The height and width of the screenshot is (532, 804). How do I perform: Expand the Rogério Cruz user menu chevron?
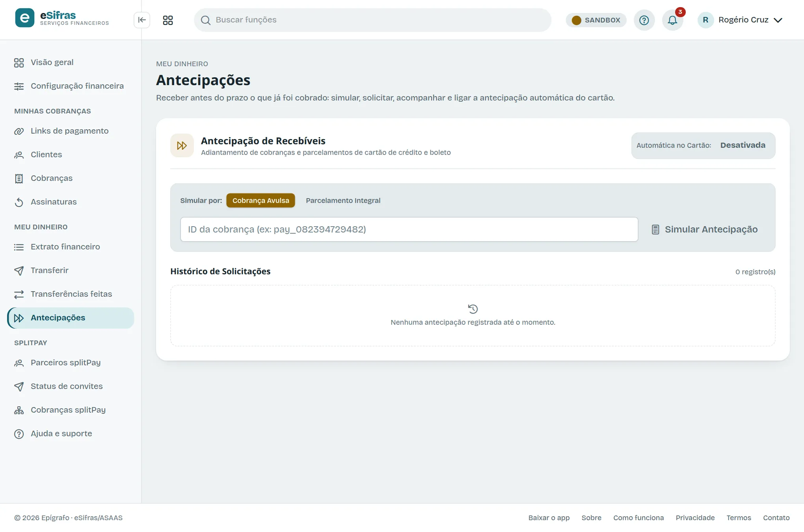(778, 20)
